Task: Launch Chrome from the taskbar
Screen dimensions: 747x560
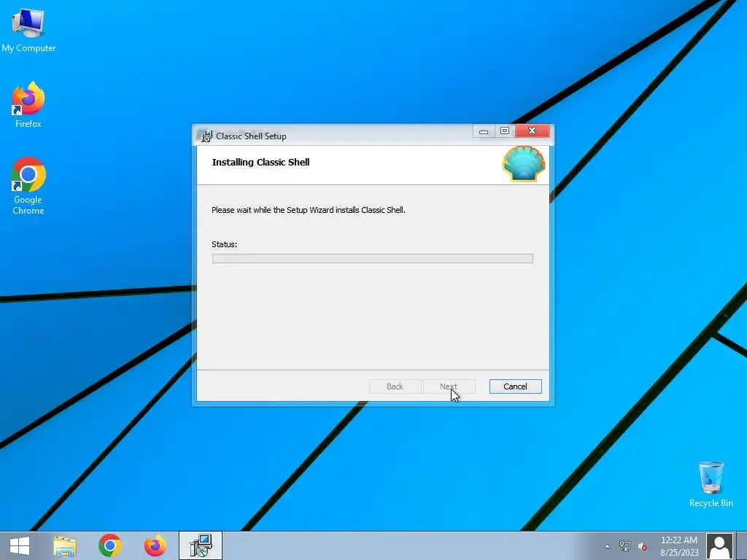Action: click(x=110, y=545)
